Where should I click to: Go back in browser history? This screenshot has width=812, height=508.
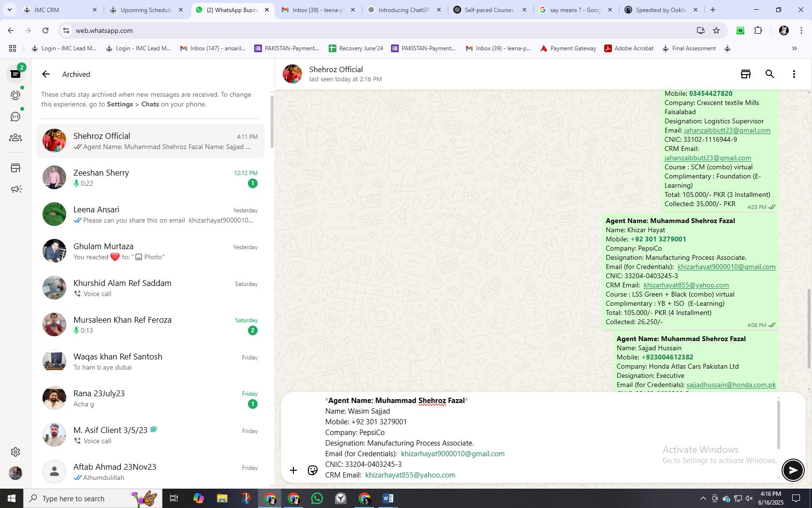tap(11, 30)
